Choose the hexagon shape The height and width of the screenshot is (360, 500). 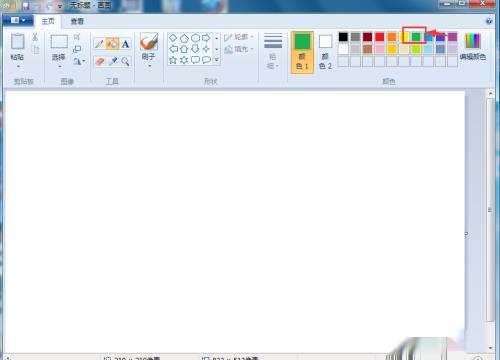(x=195, y=38)
